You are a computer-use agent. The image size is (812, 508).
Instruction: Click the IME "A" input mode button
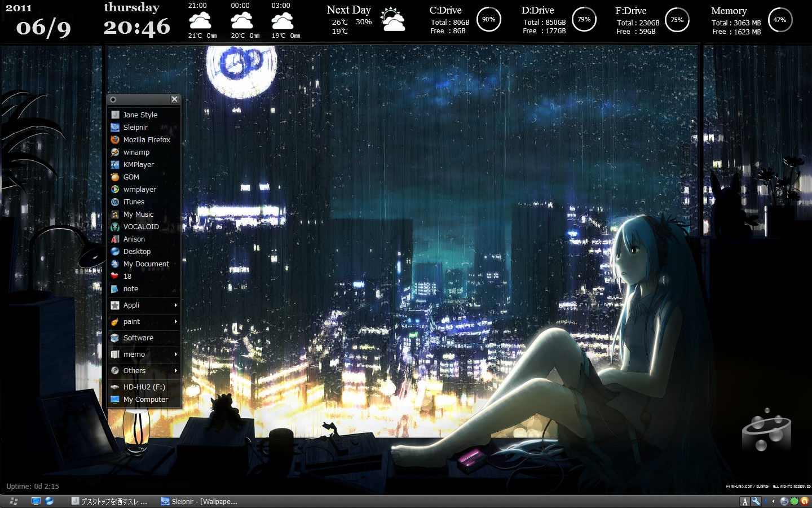745,501
